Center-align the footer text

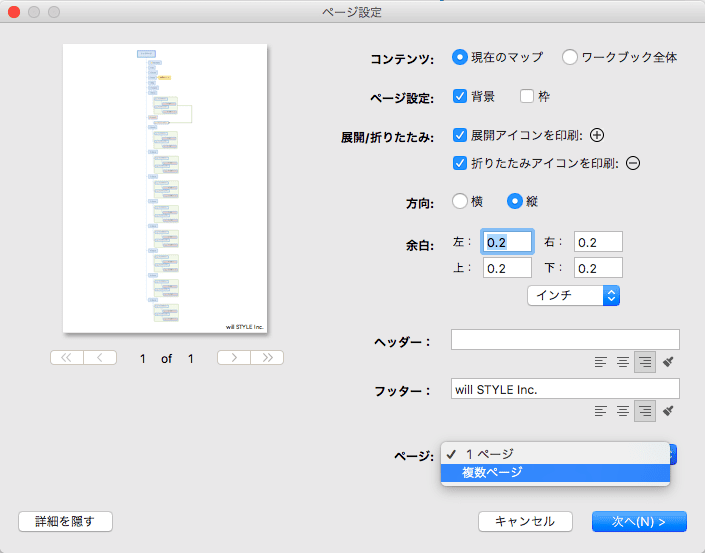[x=623, y=411]
